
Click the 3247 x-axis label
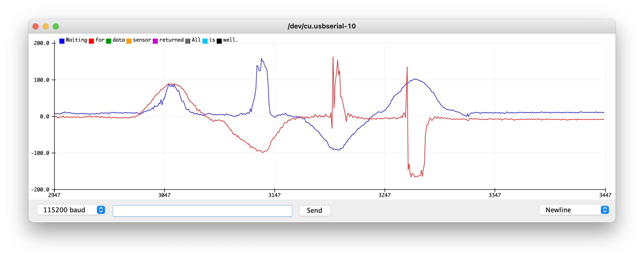tap(385, 195)
